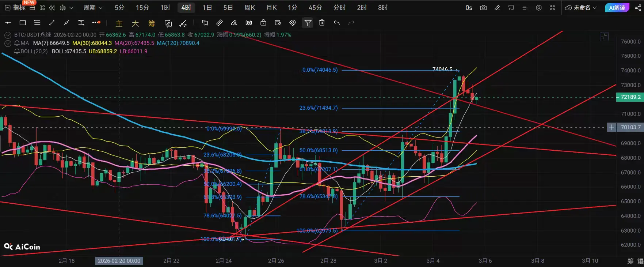The height and width of the screenshot is (267, 644).
Task: Switch to the 15分 timeframe
Action: click(142, 8)
